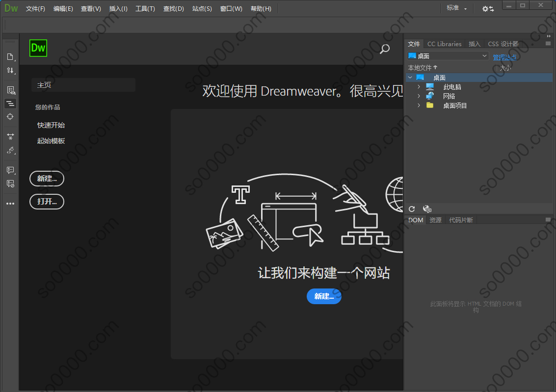
Task: Click the connect to remote server icon
Action: click(427, 209)
